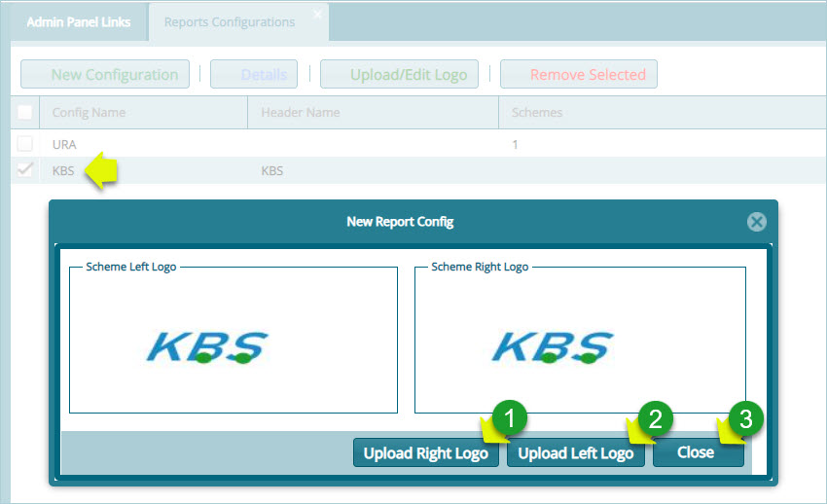Click the Scheme Left Logo KBS image
The height and width of the screenshot is (504, 827).
click(207, 347)
